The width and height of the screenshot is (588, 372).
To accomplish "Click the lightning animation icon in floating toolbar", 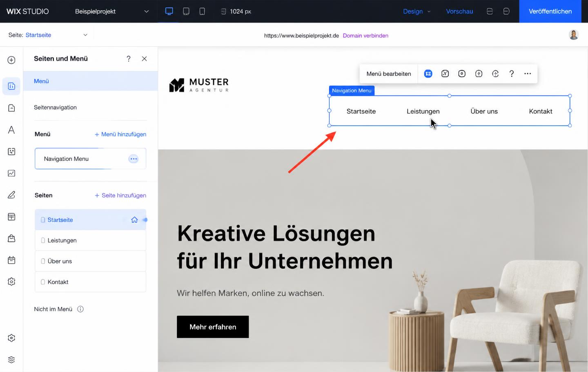I will [x=479, y=74].
